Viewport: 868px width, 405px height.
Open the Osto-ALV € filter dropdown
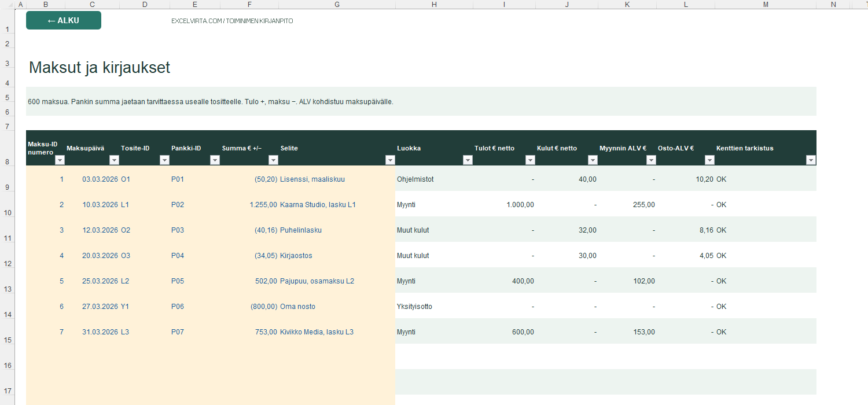coord(709,160)
